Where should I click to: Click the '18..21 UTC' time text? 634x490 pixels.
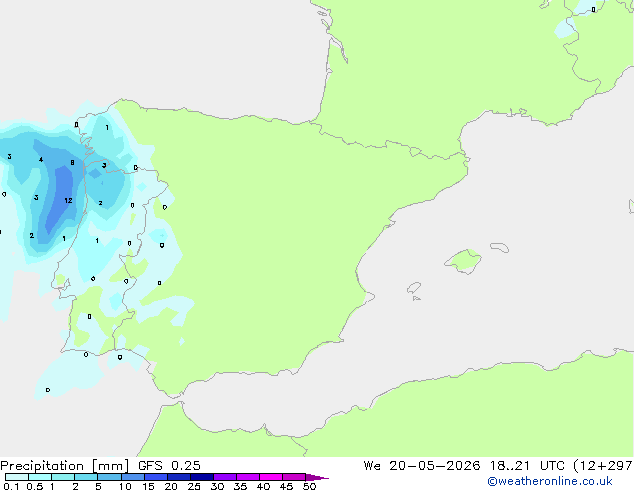pyautogui.click(x=527, y=466)
